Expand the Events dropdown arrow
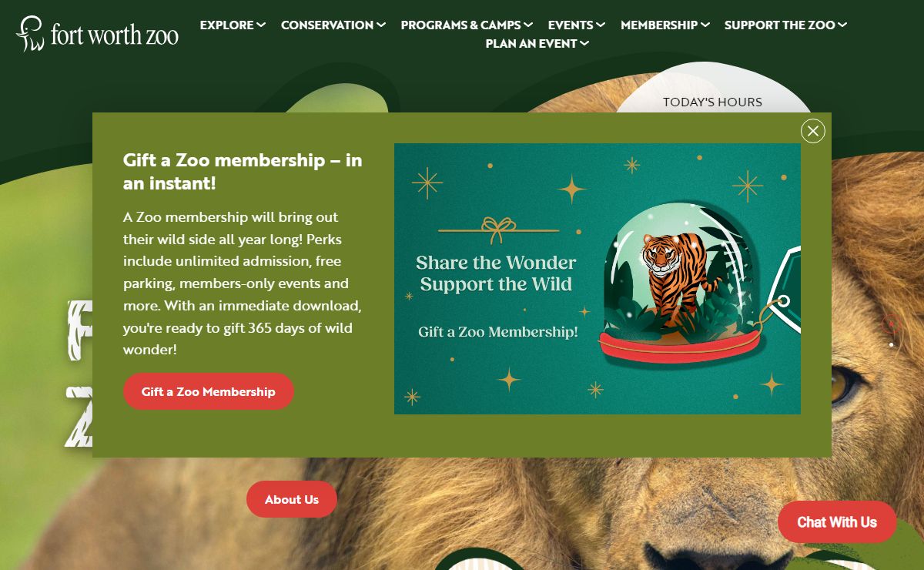The width and height of the screenshot is (924, 570). pos(601,25)
